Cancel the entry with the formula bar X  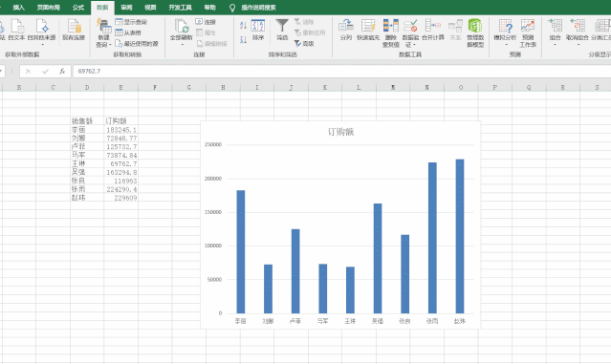tap(28, 72)
